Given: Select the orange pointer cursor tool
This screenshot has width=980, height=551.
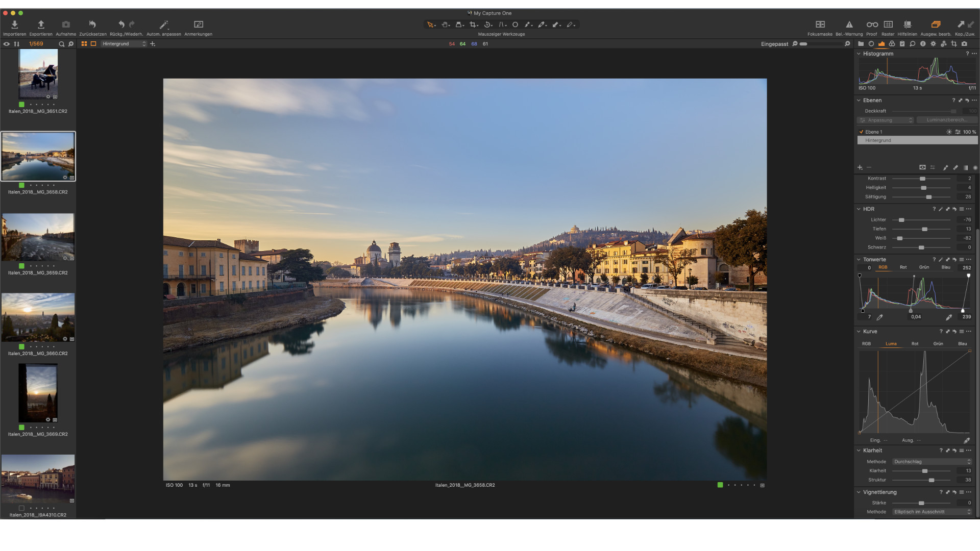Looking at the screenshot, I should tap(431, 24).
